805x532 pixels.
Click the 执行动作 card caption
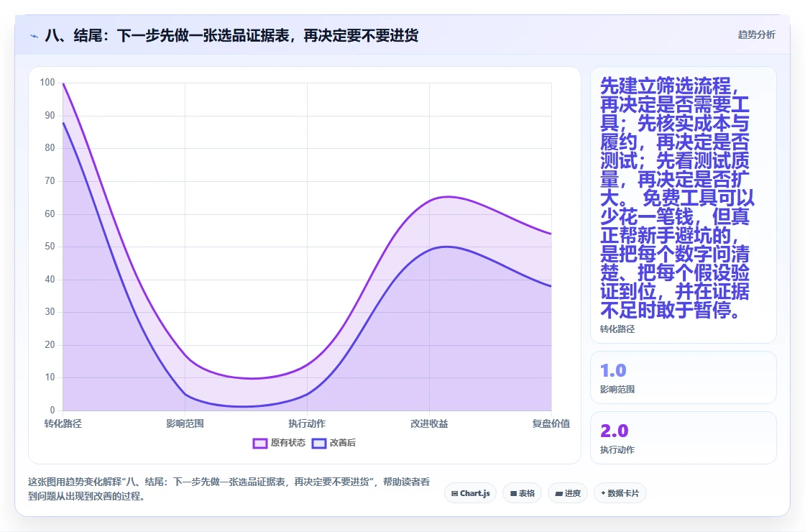coord(617,450)
